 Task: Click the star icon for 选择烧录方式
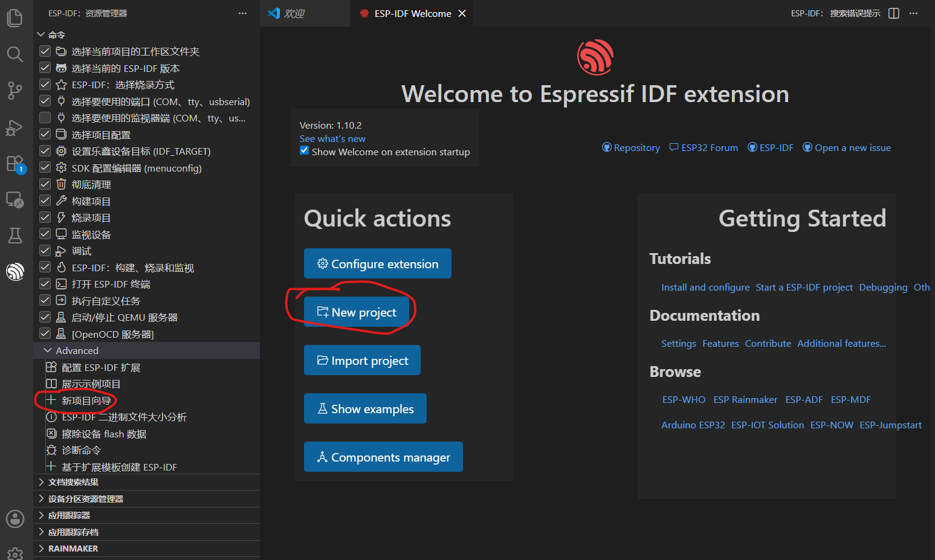click(x=61, y=85)
